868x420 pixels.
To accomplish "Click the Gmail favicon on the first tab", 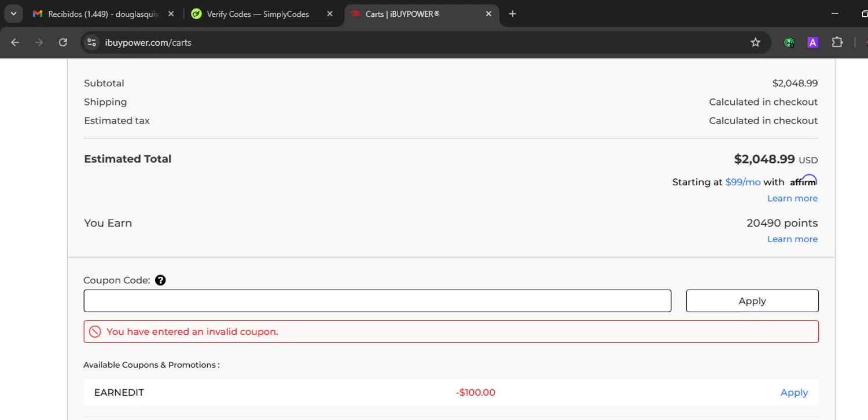I will tap(38, 14).
